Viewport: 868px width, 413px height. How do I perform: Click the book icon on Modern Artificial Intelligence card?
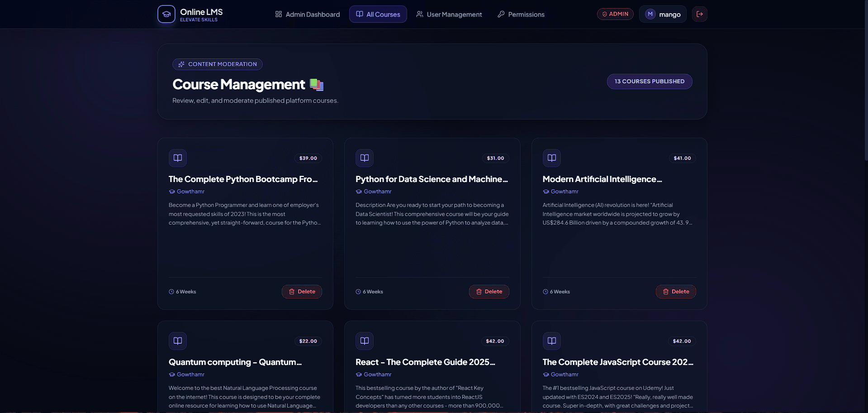tap(552, 158)
